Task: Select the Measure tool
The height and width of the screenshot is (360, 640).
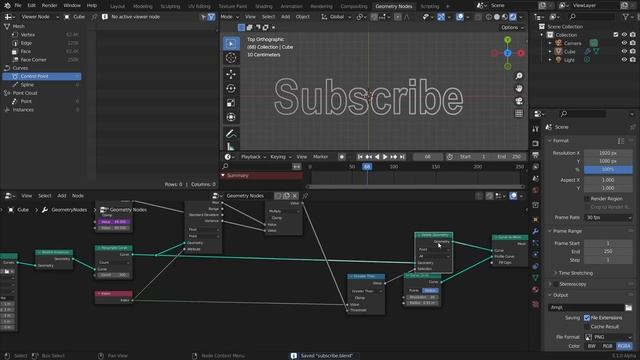Action: coord(231,146)
